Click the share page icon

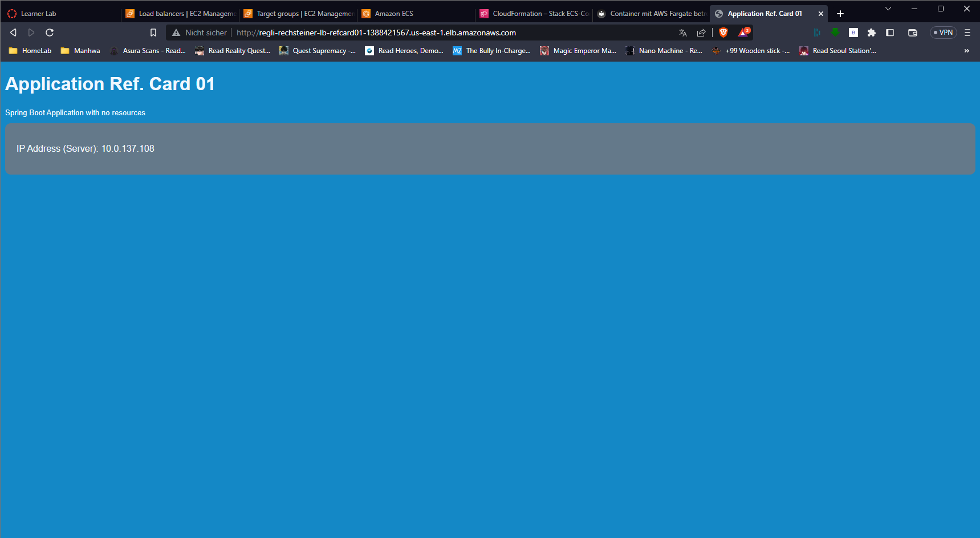click(701, 33)
